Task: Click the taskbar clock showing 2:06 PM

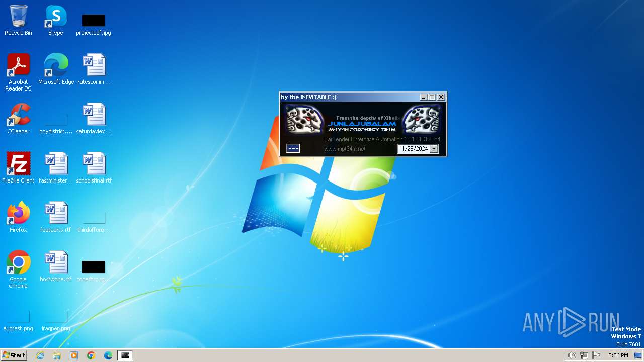Action: 618,355
